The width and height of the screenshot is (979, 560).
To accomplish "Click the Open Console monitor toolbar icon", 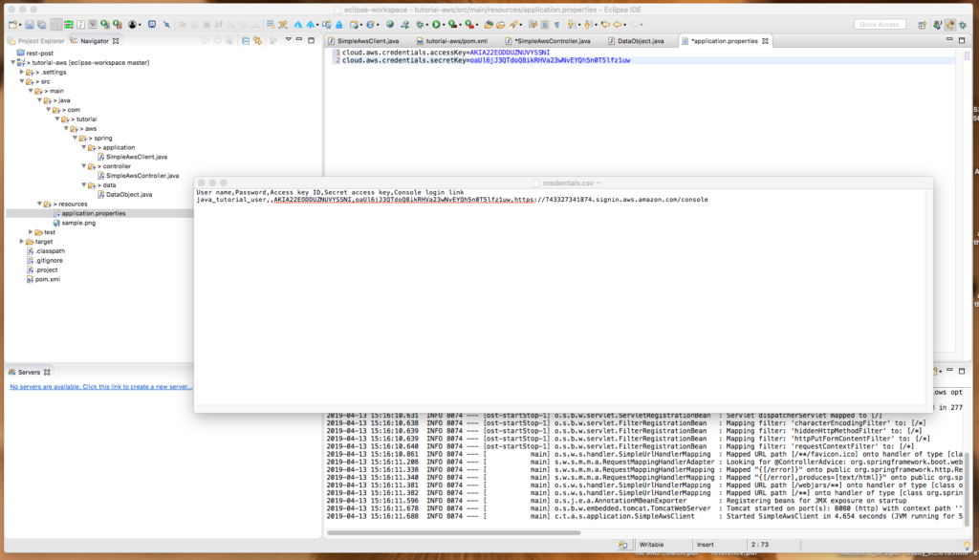I will (152, 24).
